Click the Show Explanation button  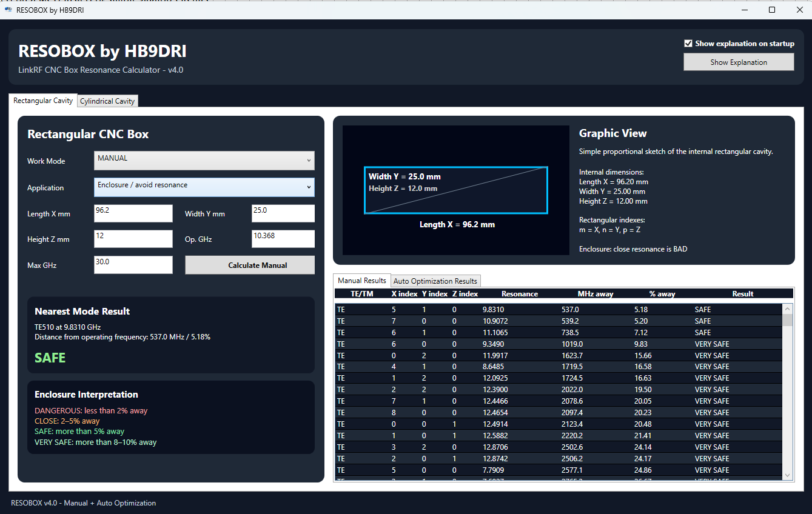coord(739,62)
